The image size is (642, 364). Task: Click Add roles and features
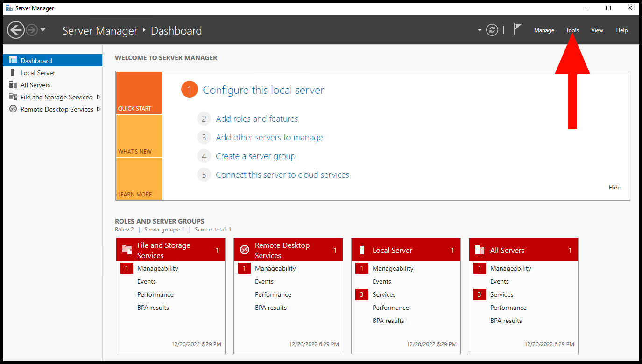(x=256, y=119)
